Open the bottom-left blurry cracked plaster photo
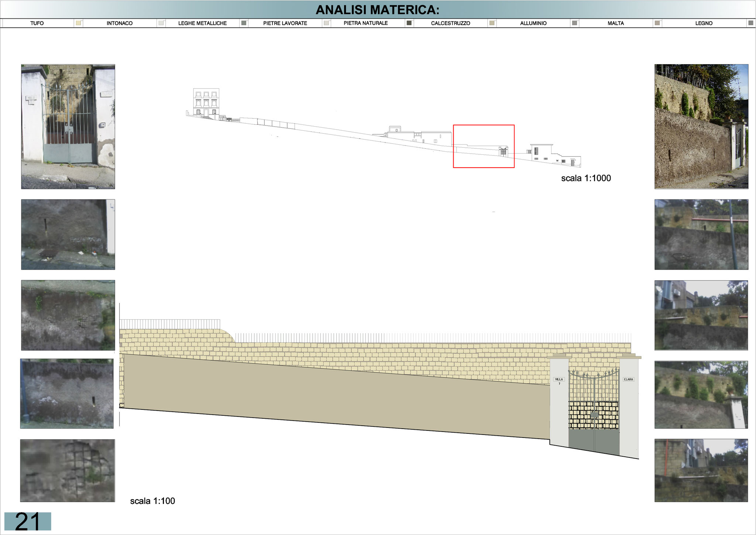Viewport: 756px width, 535px height. [x=68, y=470]
